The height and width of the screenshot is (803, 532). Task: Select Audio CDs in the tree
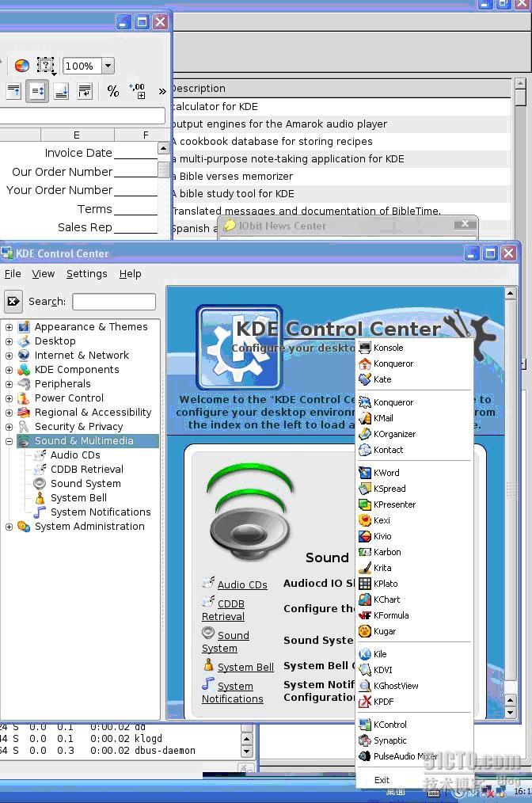(75, 455)
